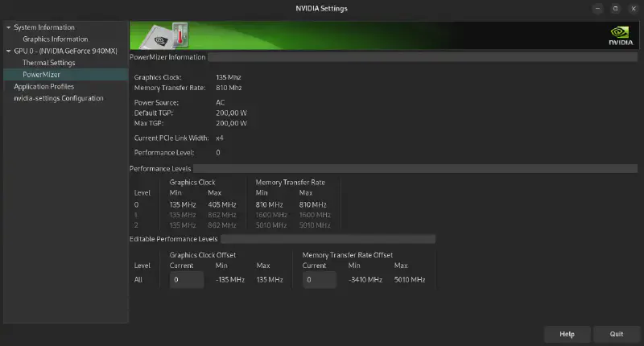Click the NVIDIA logo in the banner
Image resolution: width=644 pixels, height=346 pixels.
620,36
